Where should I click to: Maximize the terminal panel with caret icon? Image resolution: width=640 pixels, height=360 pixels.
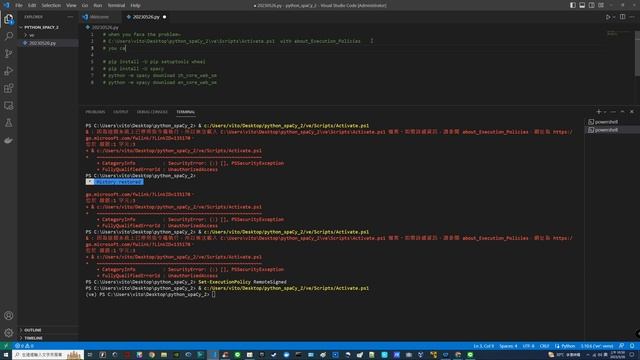pyautogui.click(x=622, y=112)
